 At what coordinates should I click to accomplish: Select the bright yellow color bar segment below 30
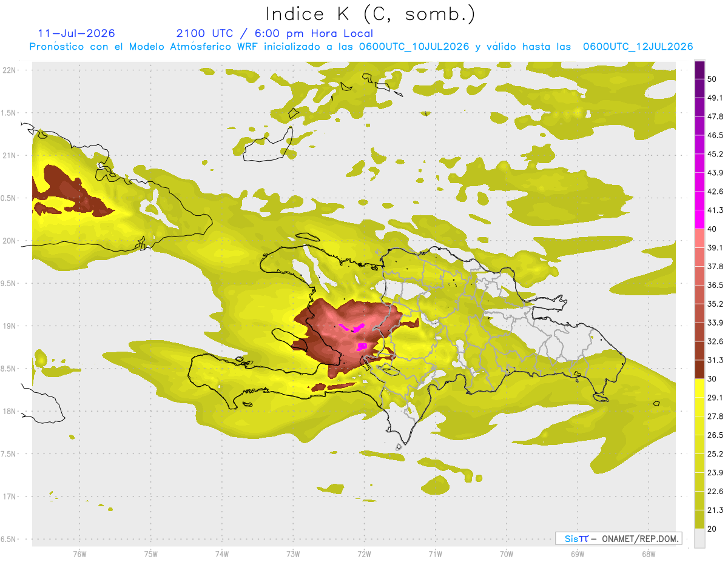(x=699, y=388)
